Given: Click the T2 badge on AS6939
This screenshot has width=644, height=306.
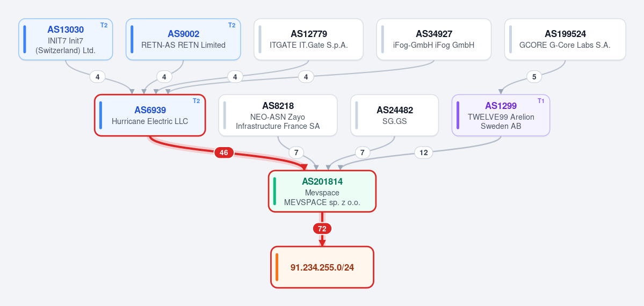Looking at the screenshot, I should coord(197,101).
